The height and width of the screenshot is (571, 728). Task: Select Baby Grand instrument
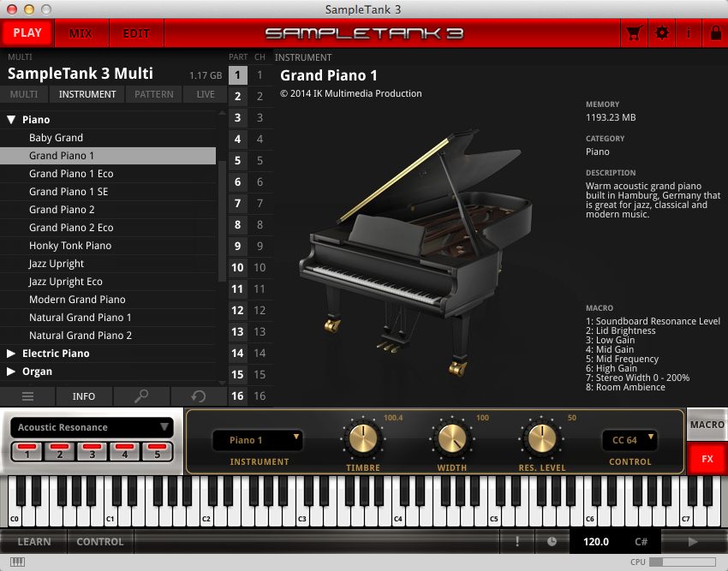point(108,138)
